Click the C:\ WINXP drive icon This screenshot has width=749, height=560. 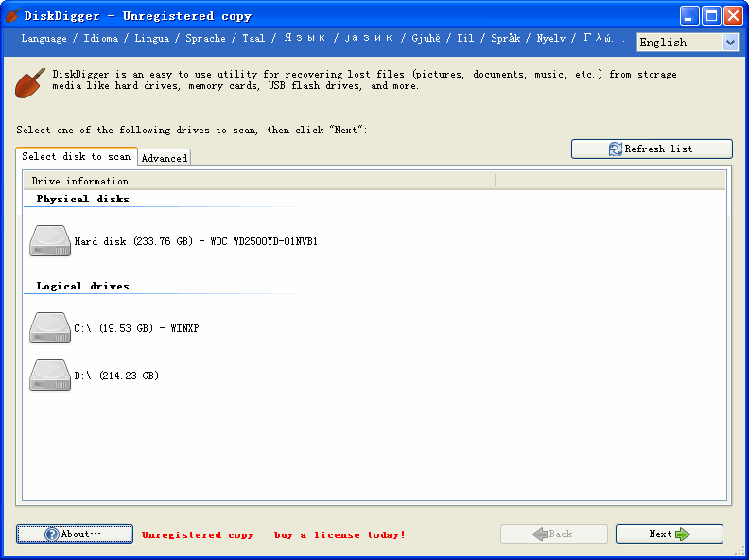click(x=50, y=328)
